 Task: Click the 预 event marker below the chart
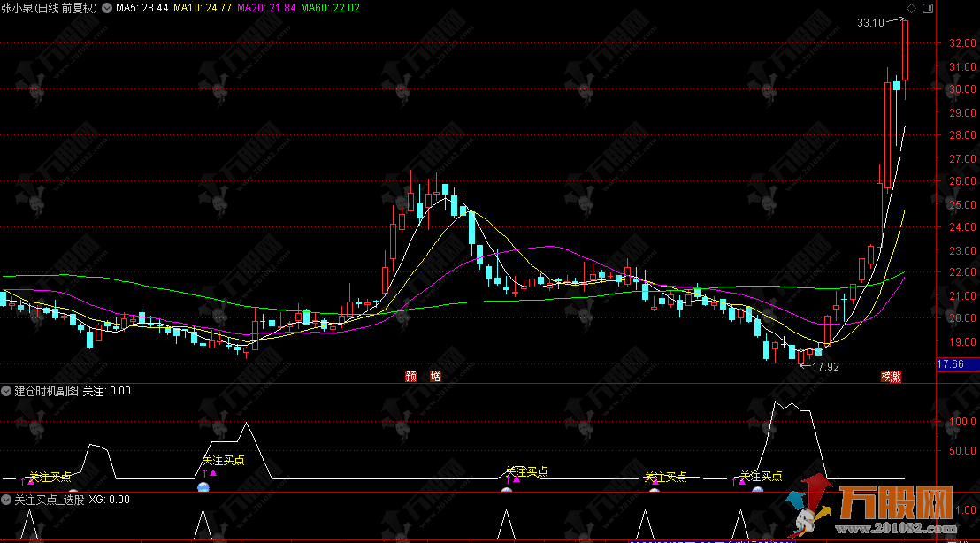[x=411, y=376]
